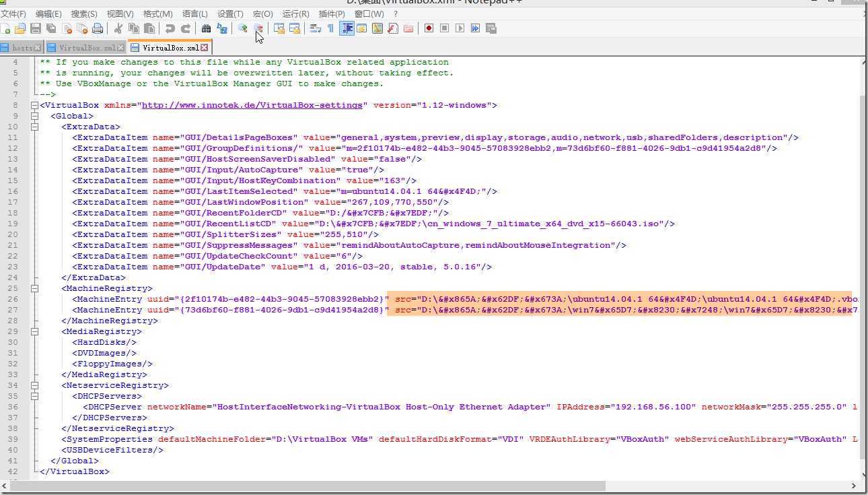Switch to the inactive VirtualBox.xml tab
Viewport: 868px width, 495px height.
click(x=86, y=48)
